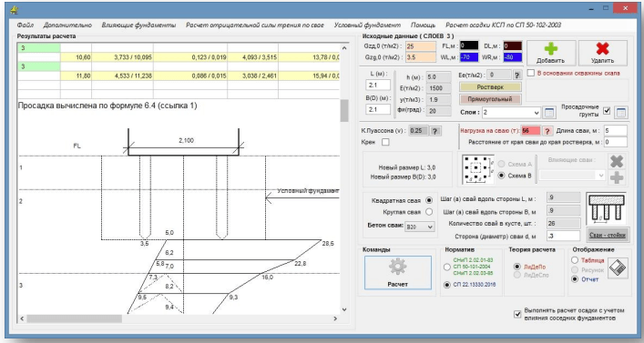The image size is (644, 343).
Task: Open the Файл menu
Action: [x=26, y=25]
